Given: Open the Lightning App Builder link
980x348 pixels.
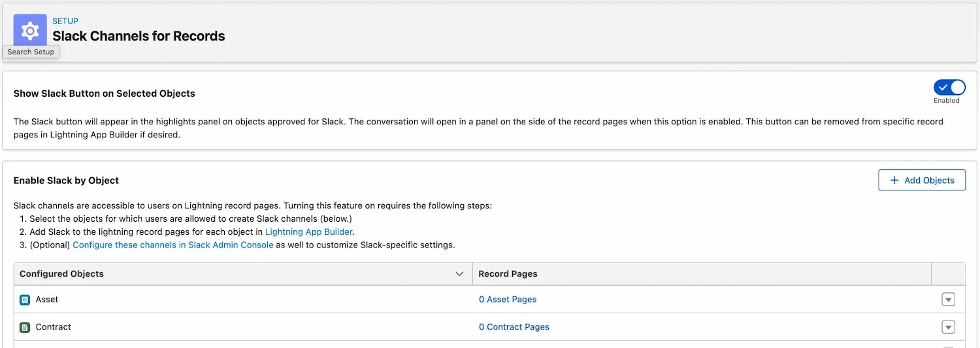Looking at the screenshot, I should click(x=309, y=232).
